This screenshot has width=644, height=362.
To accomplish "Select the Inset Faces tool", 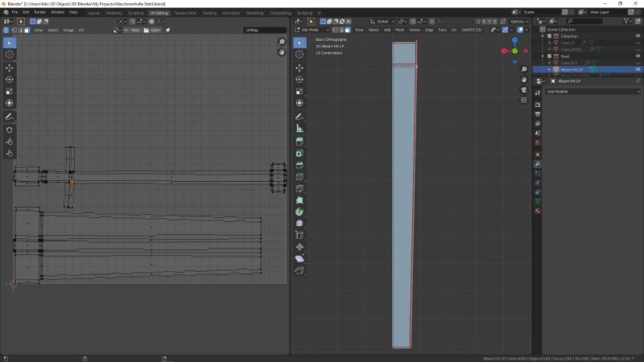I will pos(299,154).
